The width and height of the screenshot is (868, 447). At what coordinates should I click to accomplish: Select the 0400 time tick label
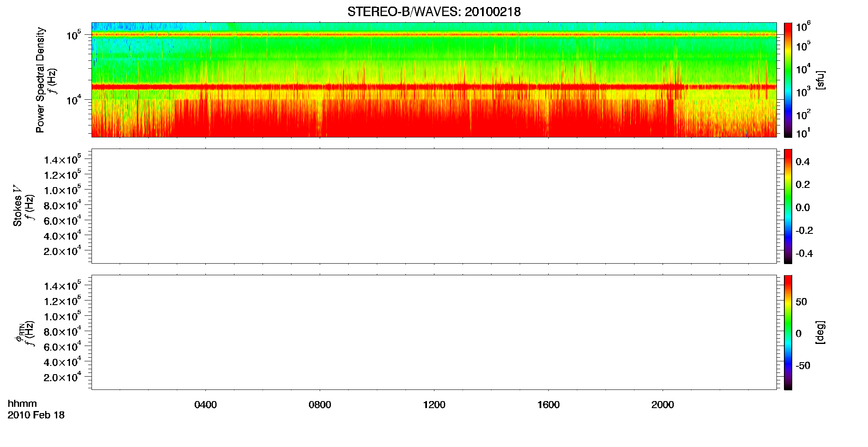[x=205, y=405]
